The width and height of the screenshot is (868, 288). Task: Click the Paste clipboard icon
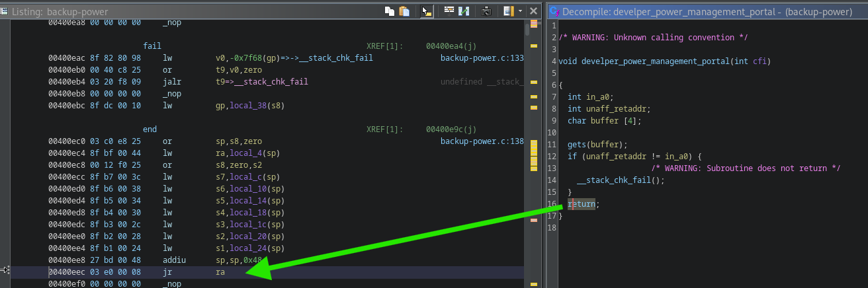tap(403, 11)
